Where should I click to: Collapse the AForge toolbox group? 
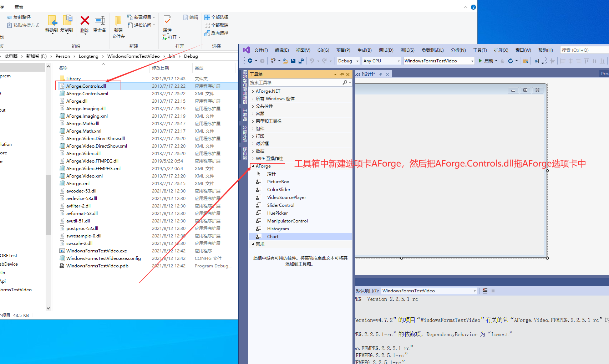tap(253, 166)
